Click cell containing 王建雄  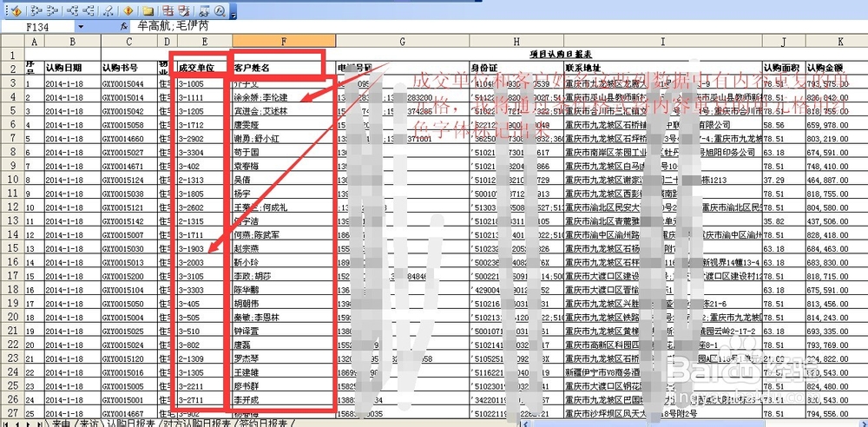pyautogui.click(x=284, y=372)
